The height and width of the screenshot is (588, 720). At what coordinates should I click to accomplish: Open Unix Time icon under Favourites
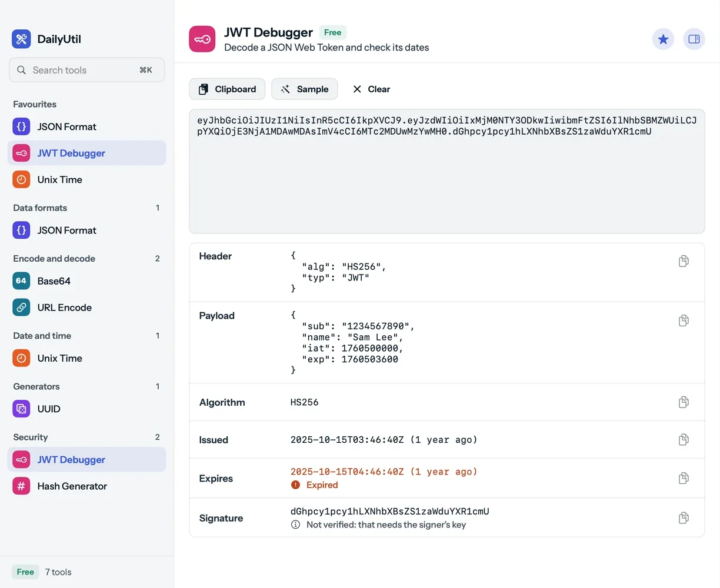coord(21,179)
